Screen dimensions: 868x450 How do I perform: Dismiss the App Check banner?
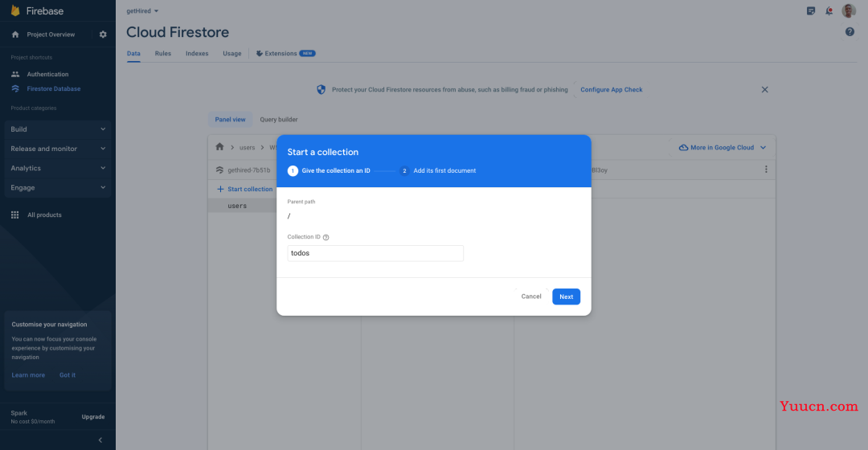click(764, 90)
